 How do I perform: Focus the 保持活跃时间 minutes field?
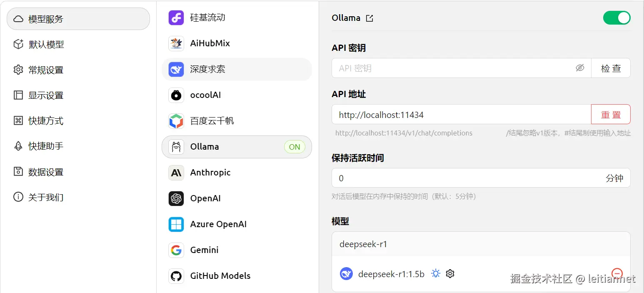pos(481,178)
